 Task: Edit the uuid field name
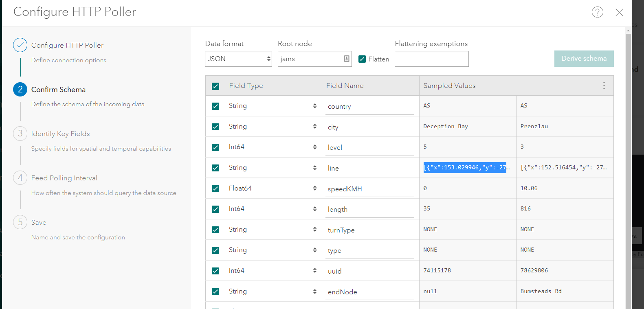point(370,272)
